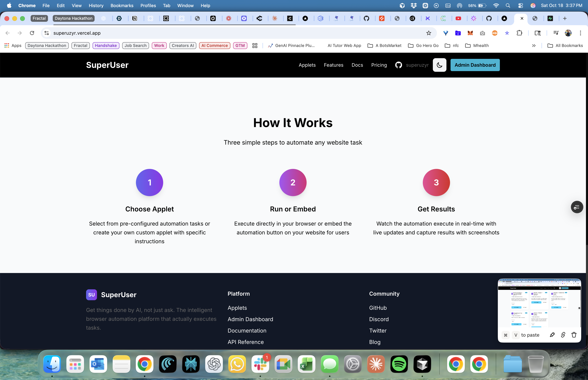Screen dimensions: 588x380
Task: Open the Admin Dashboard button
Action: 475,65
